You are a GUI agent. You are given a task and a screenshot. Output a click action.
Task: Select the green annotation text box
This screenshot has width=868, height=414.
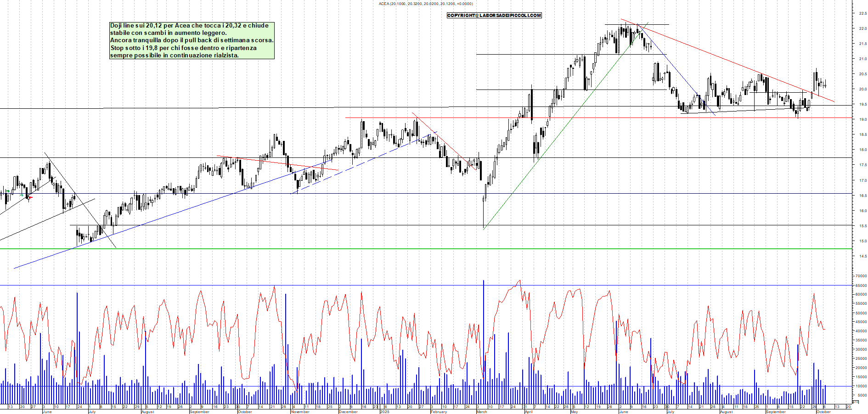pyautogui.click(x=192, y=40)
